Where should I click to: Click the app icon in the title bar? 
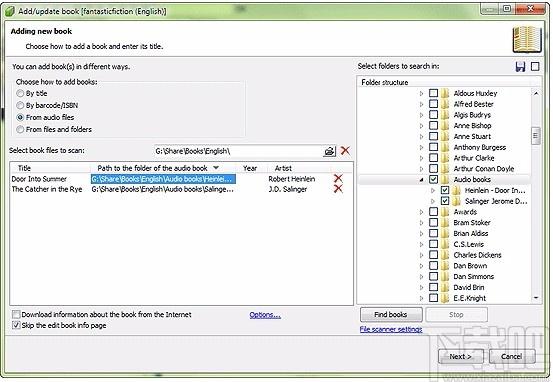click(10, 11)
